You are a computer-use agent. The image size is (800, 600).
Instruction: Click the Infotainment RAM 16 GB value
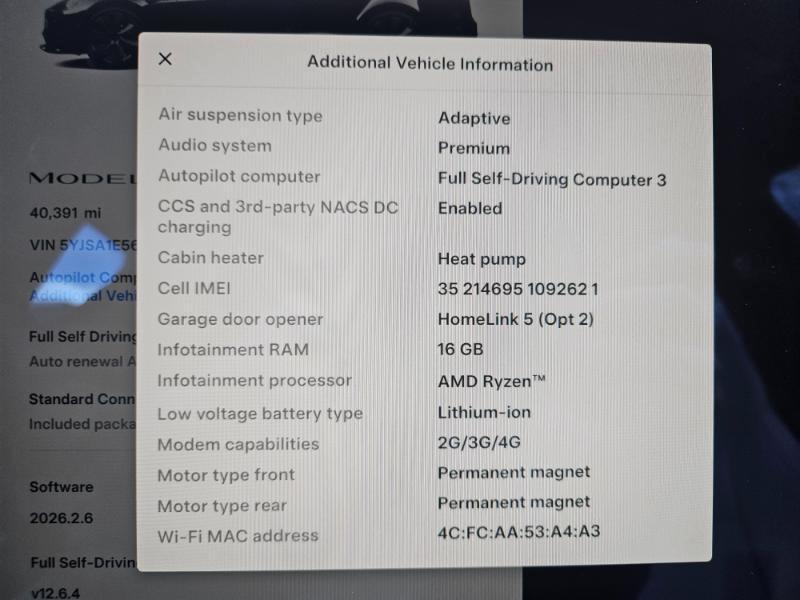460,349
